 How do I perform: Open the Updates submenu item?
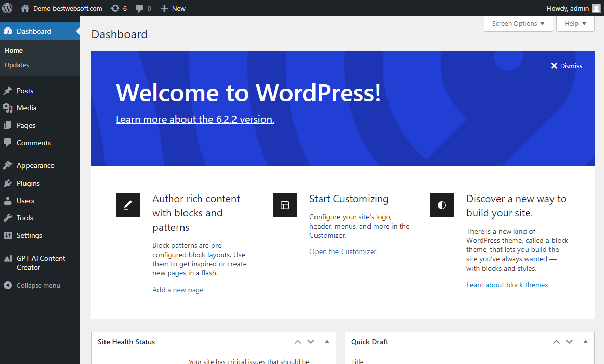pos(16,65)
